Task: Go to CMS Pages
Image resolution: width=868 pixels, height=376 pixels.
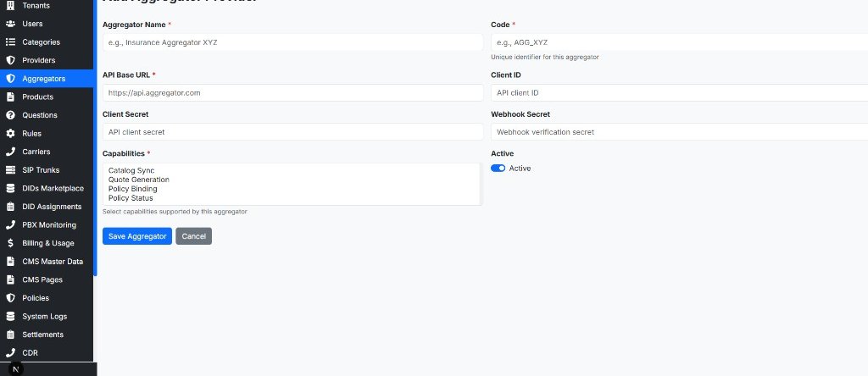Action: pos(47,279)
